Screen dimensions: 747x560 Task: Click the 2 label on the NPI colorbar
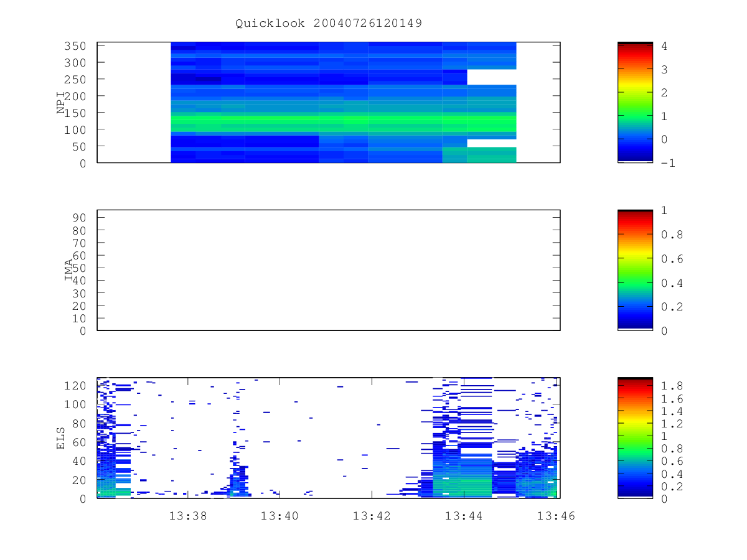[664, 93]
